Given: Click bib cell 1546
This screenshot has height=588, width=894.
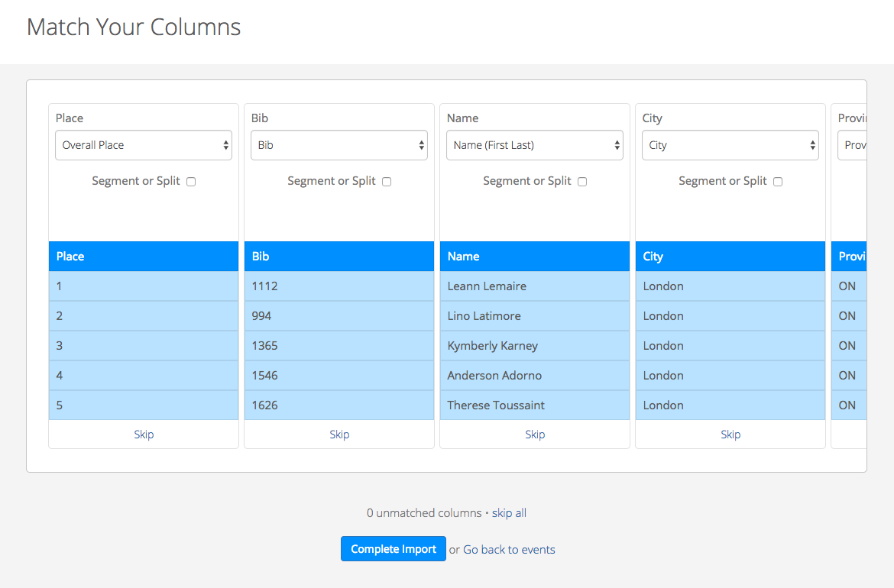Looking at the screenshot, I should pyautogui.click(x=339, y=376).
